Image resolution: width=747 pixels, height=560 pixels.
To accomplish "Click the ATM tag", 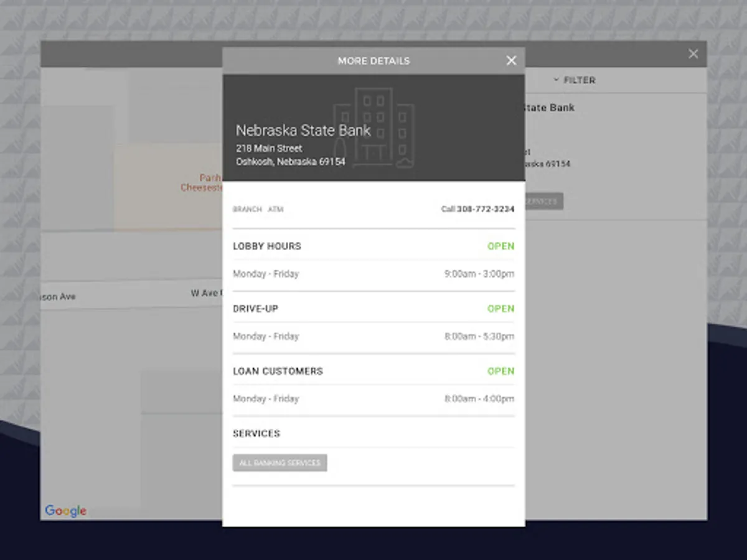I will [275, 209].
